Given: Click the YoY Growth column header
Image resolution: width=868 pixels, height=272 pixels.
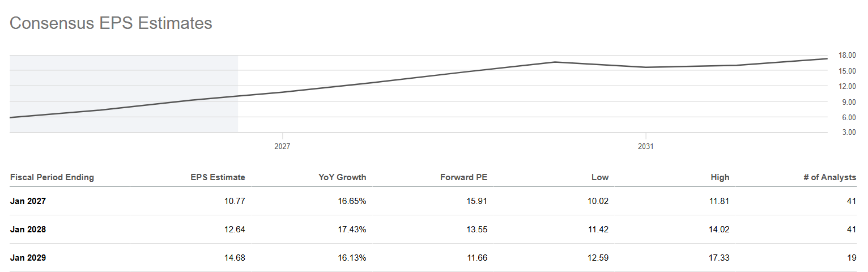Looking at the screenshot, I should pyautogui.click(x=342, y=177).
